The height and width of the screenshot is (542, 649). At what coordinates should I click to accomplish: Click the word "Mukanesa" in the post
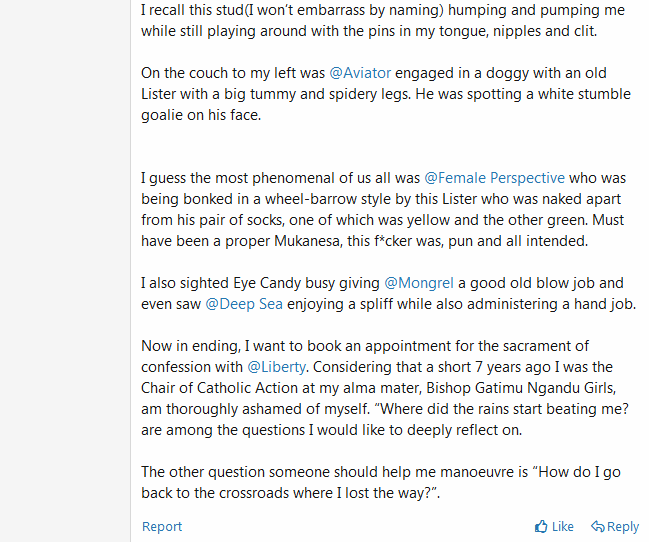pyautogui.click(x=307, y=241)
